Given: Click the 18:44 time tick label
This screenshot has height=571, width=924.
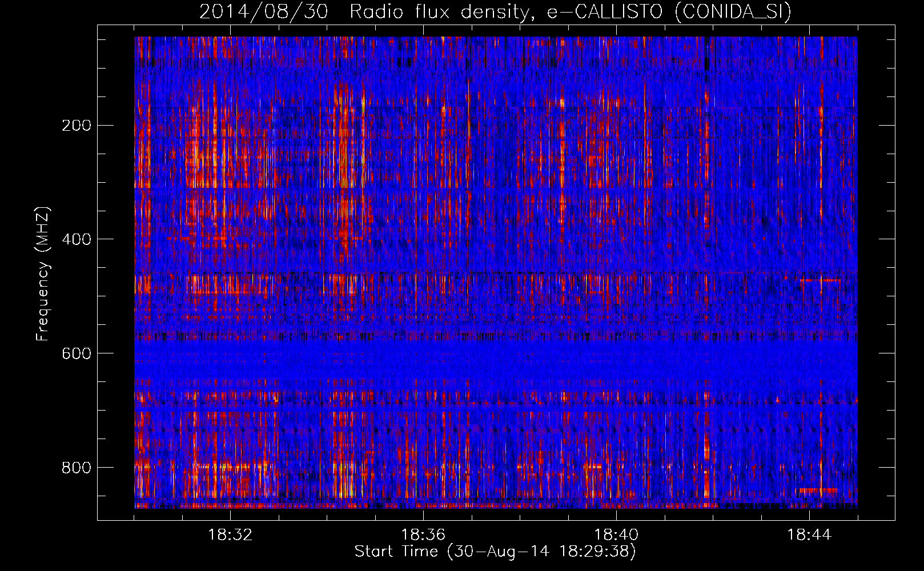Looking at the screenshot, I should [x=809, y=535].
